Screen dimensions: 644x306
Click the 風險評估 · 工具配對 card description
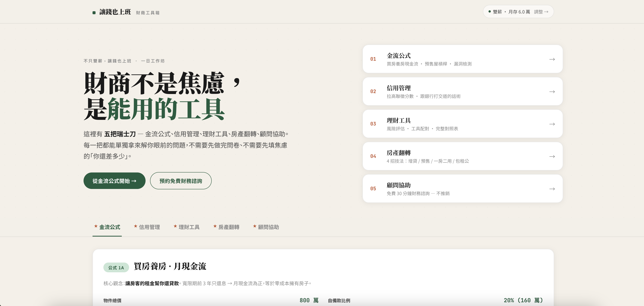pyautogui.click(x=423, y=129)
